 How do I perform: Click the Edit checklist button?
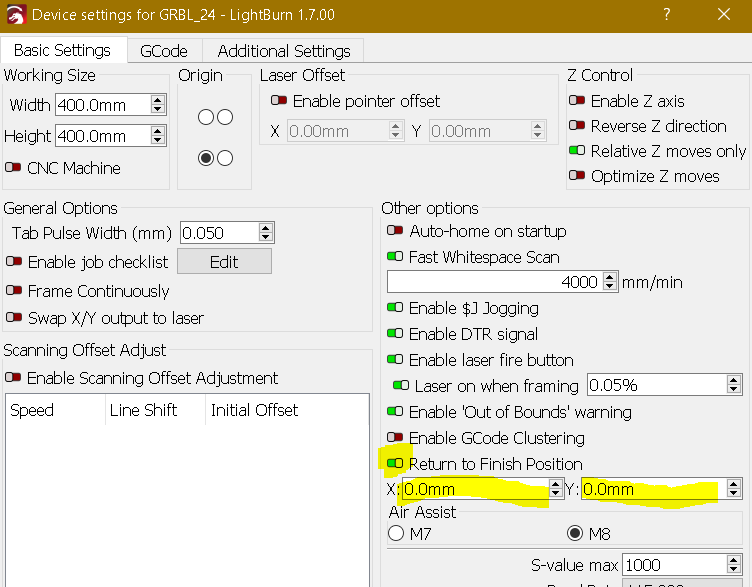224,261
